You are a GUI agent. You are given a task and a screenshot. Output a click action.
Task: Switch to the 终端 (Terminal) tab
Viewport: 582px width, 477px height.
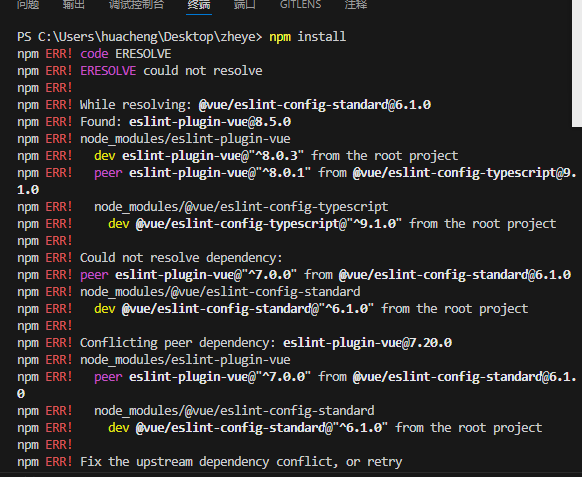[x=199, y=5]
